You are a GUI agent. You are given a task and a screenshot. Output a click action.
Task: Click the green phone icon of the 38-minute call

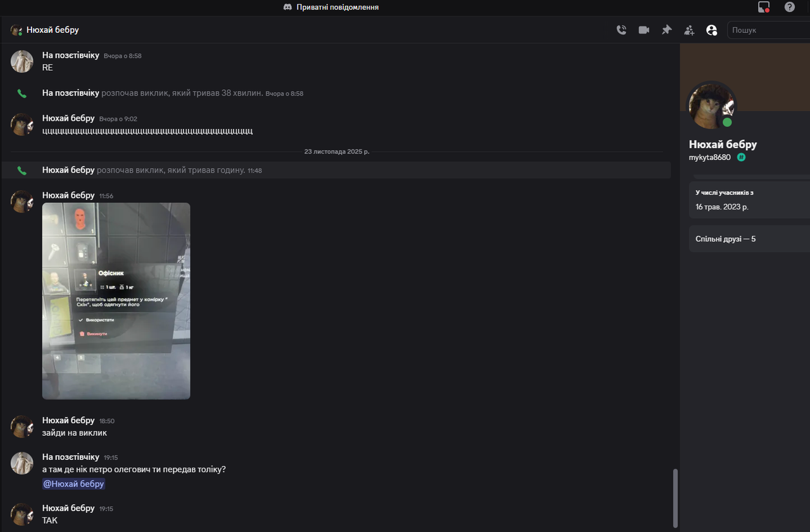(x=22, y=94)
